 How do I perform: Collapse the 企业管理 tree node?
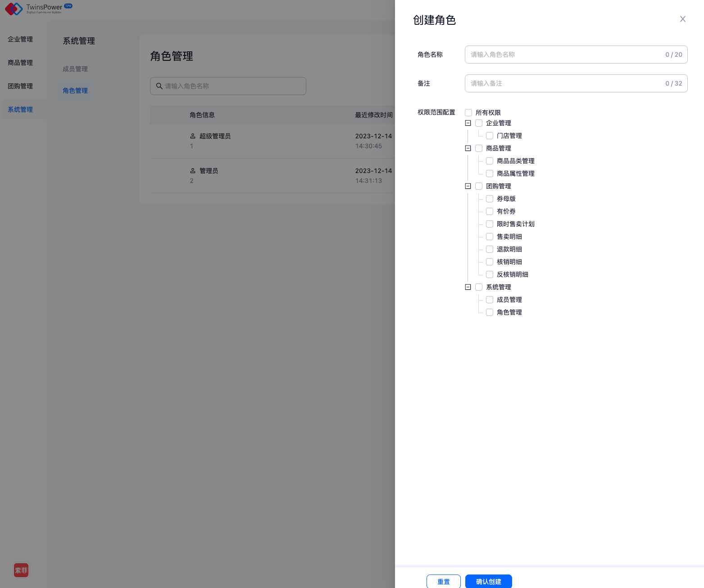tap(468, 123)
